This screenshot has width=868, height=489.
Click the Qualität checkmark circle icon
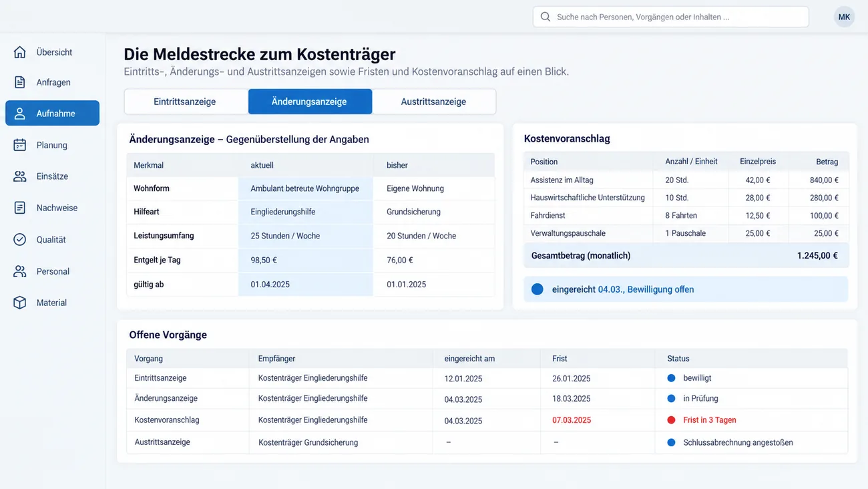(20, 240)
